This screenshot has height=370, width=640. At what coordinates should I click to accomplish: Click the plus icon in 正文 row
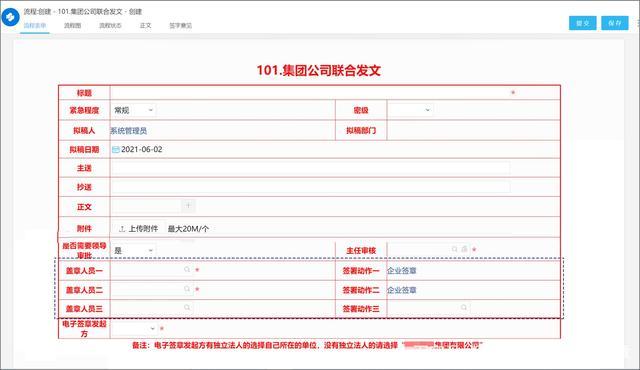(188, 206)
